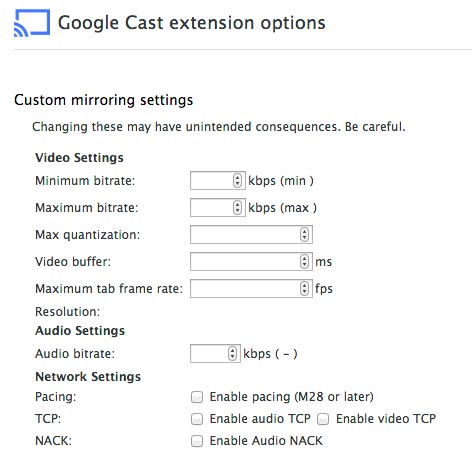Check the Enable video TCP option

point(323,419)
